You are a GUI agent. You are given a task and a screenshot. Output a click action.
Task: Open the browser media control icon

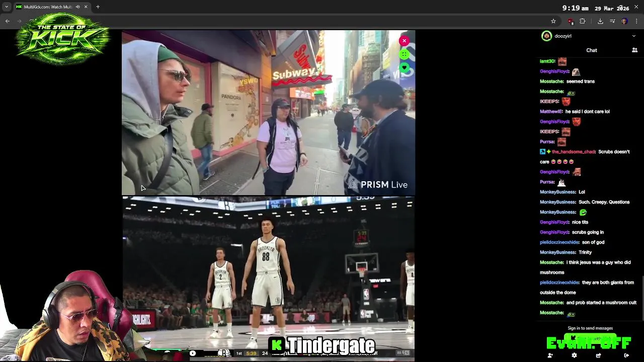tap(612, 21)
